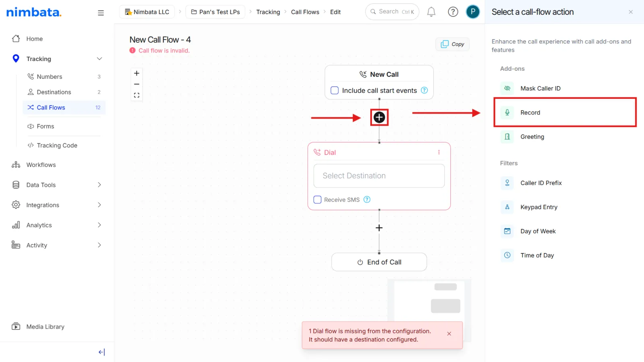The width and height of the screenshot is (644, 362).
Task: Copy the call flow
Action: click(x=452, y=44)
